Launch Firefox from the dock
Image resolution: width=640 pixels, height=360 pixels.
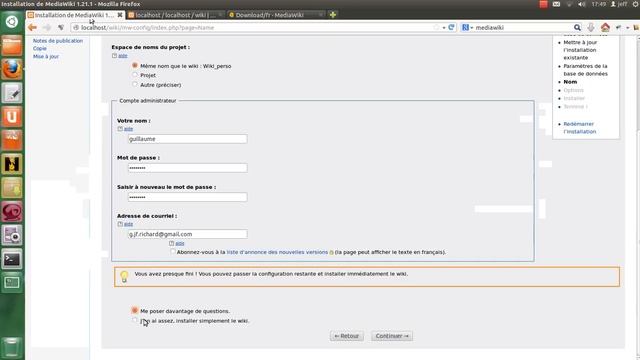[x=11, y=69]
